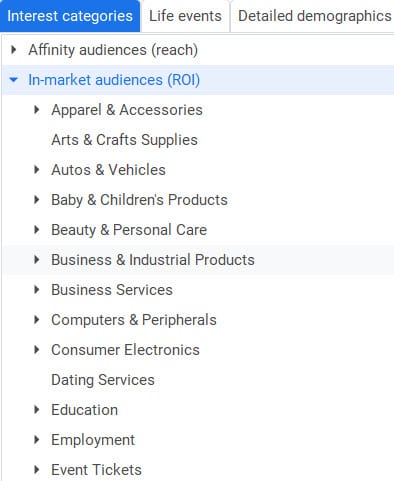Viewport: 394px width, 481px height.
Task: Click the In-market audiences (ROI) label
Action: point(114,80)
